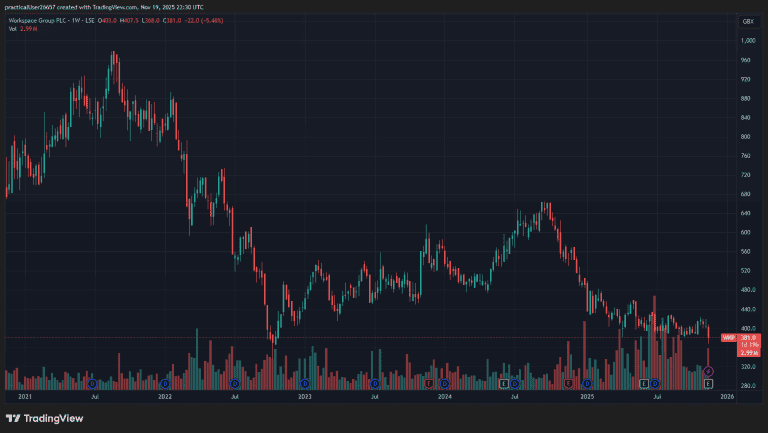The height and width of the screenshot is (433, 768).
Task: Click the 1,000 level on price scale
Action: tap(747, 41)
